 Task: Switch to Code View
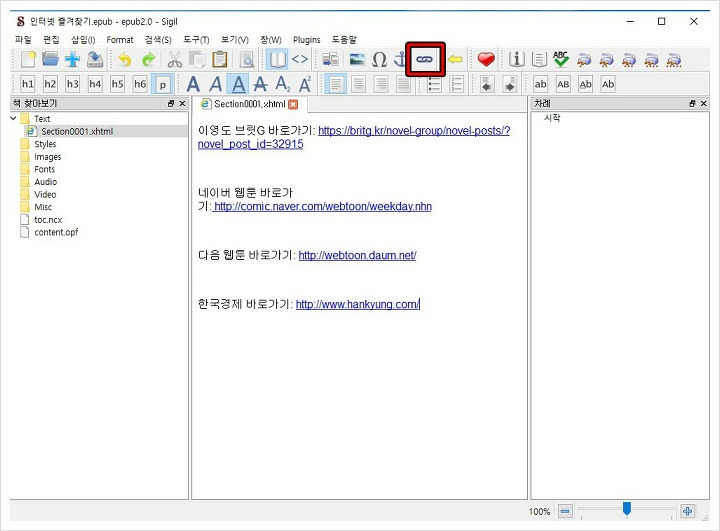coord(300,59)
